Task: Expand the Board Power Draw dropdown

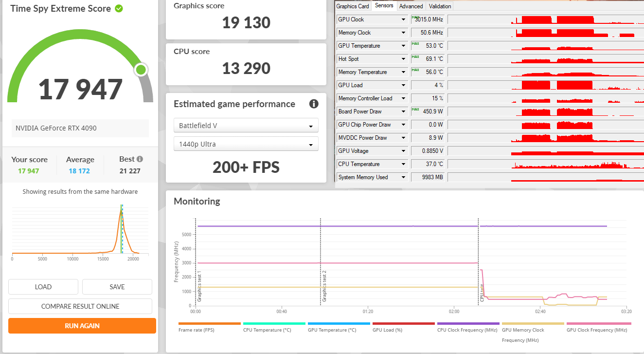Action: click(x=403, y=112)
